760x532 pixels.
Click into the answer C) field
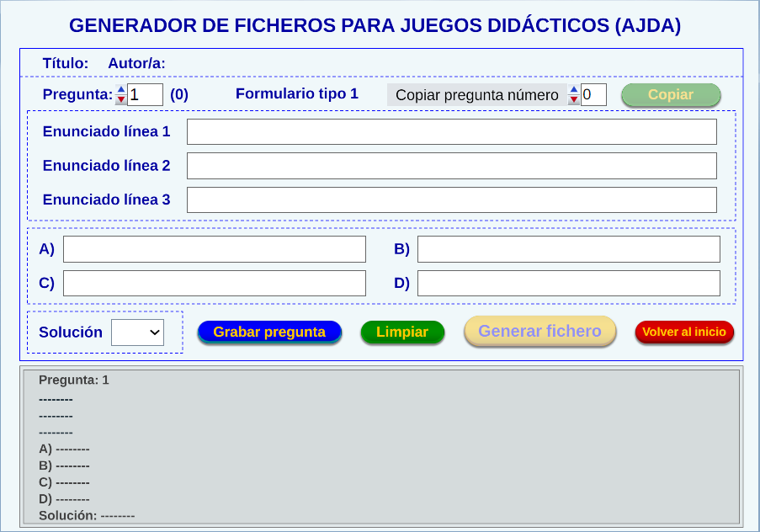pyautogui.click(x=215, y=283)
